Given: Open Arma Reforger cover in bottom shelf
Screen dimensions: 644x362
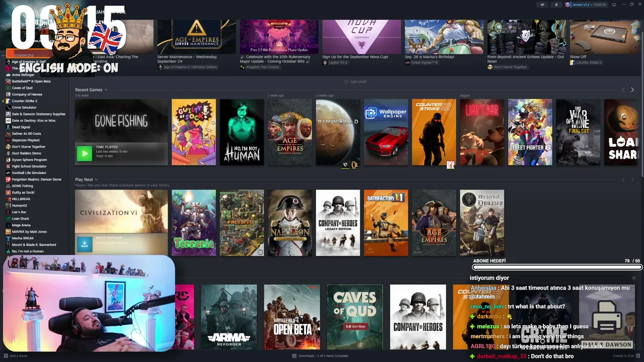Looking at the screenshot, I should click(x=229, y=317).
